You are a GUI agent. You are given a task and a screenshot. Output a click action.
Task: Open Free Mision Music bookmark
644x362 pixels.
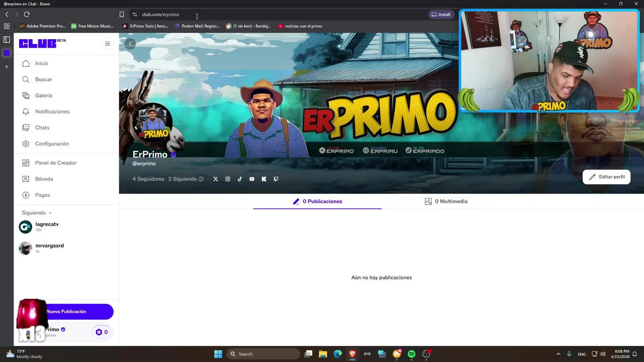[x=93, y=26]
